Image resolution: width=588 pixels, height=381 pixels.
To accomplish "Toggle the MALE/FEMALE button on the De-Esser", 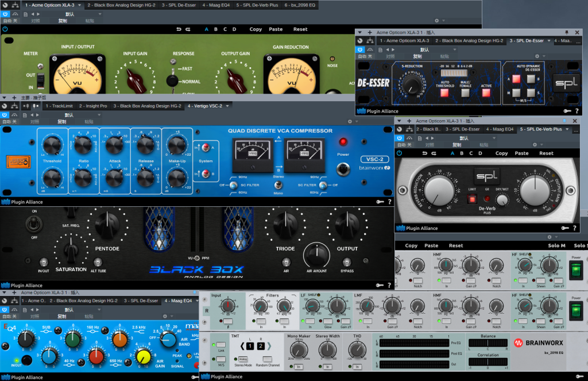I will click(x=465, y=93).
